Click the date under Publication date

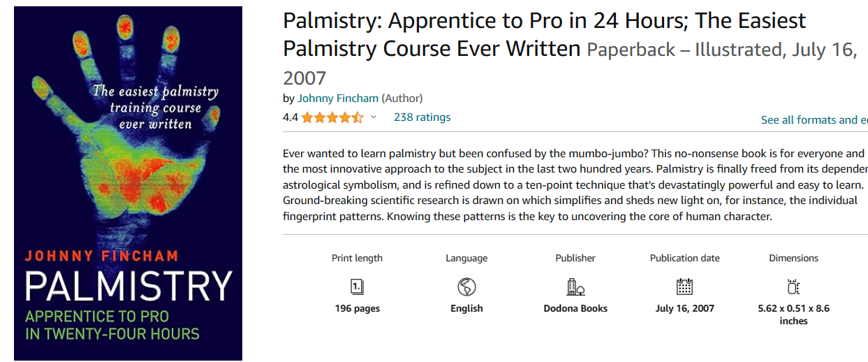click(684, 308)
